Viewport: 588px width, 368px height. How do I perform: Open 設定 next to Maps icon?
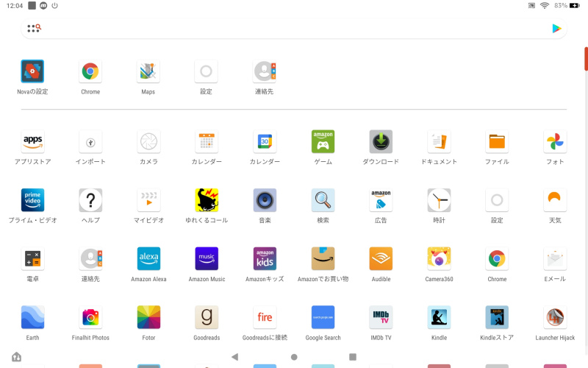click(x=207, y=71)
